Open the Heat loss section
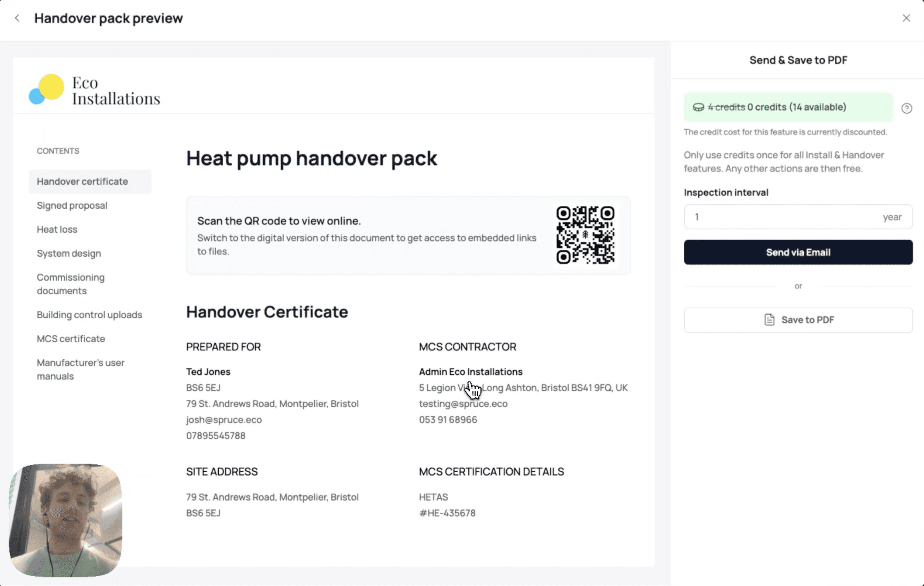Image resolution: width=924 pixels, height=586 pixels. pyautogui.click(x=57, y=229)
